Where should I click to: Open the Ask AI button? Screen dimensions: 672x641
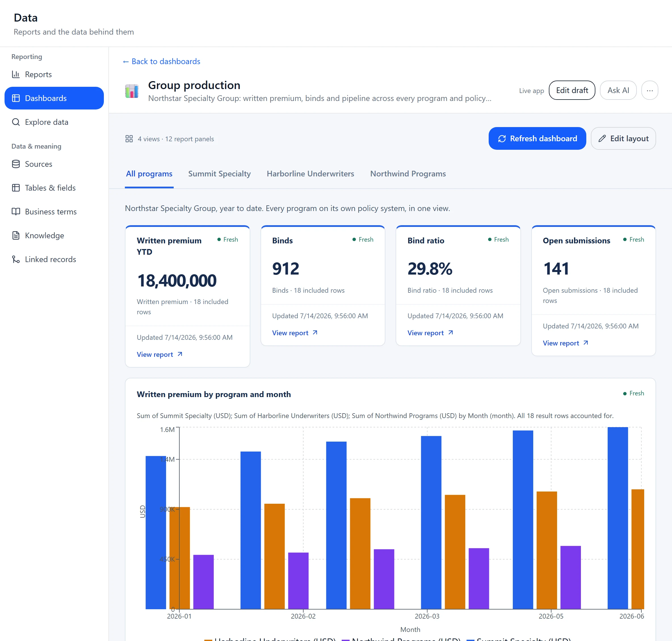click(x=618, y=90)
